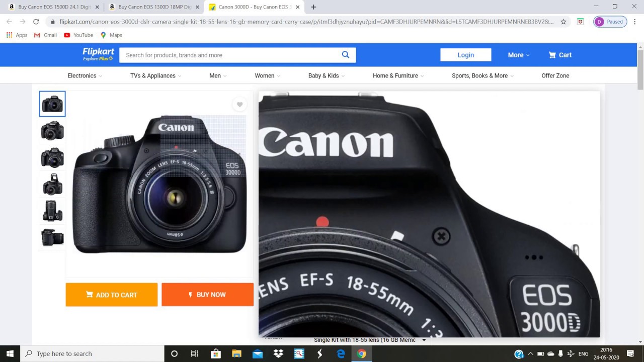Screen dimensions: 644x362
Task: Open the Gmail bookmark
Action: (45, 35)
